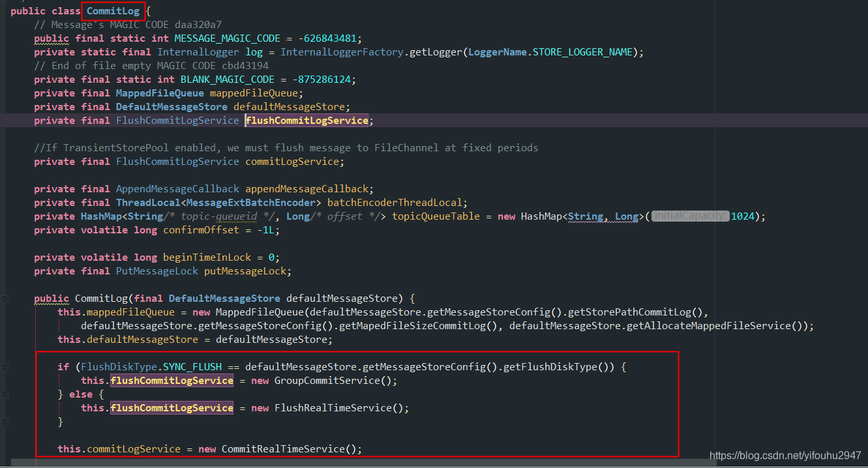Click getFlushDiskType method call
The height and width of the screenshot is (468, 868).
click(x=550, y=367)
